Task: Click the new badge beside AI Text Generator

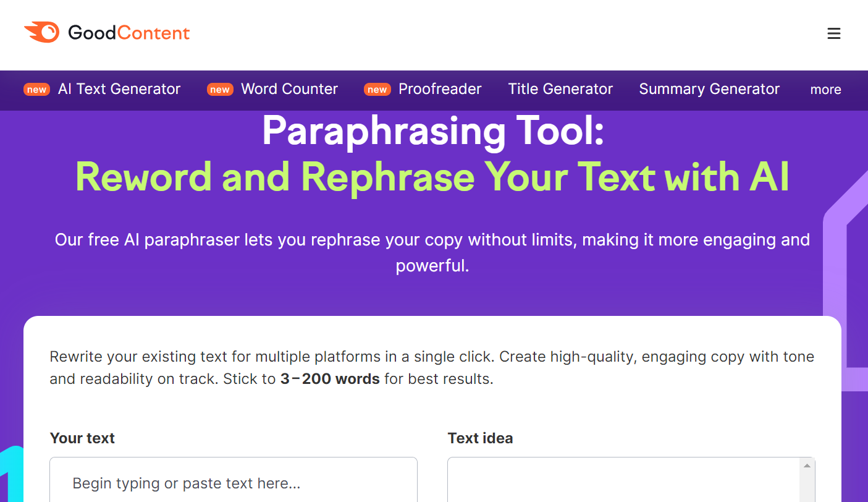Action: click(36, 90)
